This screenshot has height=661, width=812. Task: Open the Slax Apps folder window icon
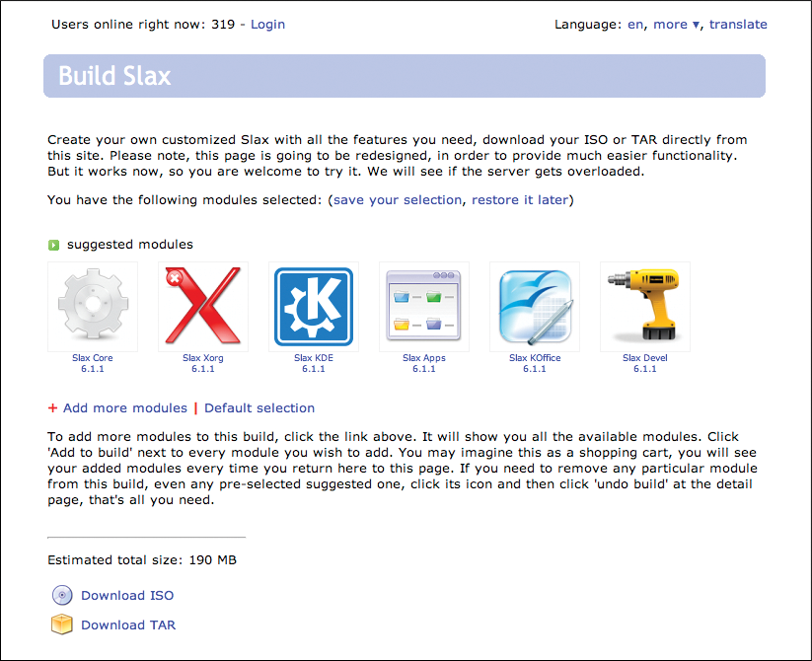click(424, 307)
